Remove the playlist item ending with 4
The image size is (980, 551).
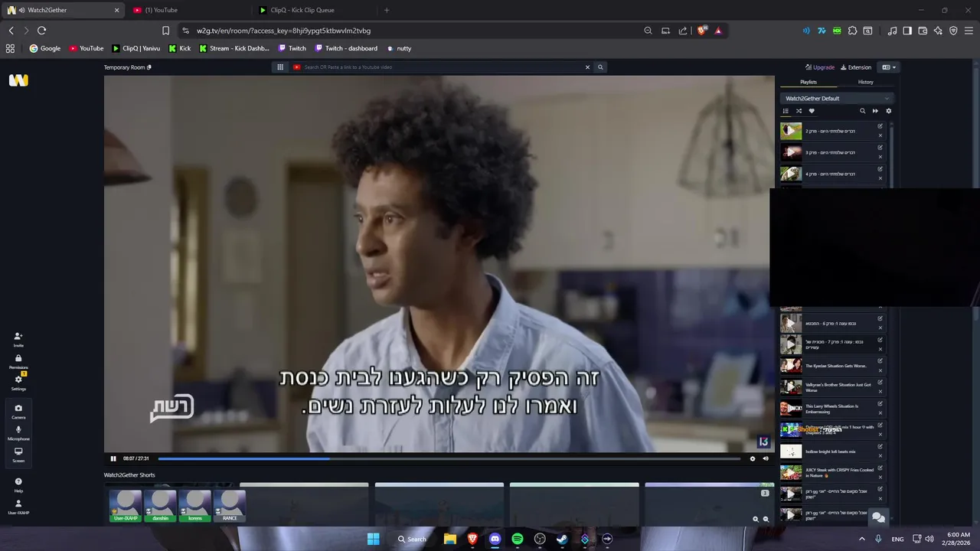[880, 178]
